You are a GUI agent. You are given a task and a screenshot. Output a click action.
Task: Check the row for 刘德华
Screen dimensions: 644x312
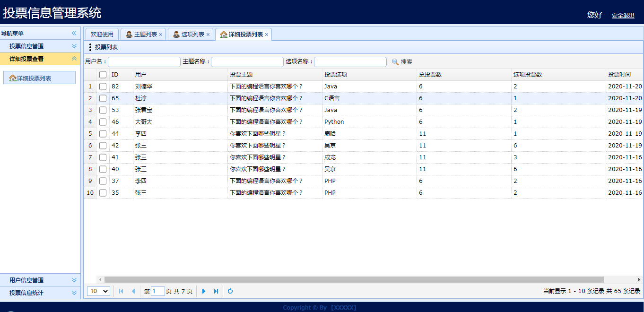tap(103, 87)
